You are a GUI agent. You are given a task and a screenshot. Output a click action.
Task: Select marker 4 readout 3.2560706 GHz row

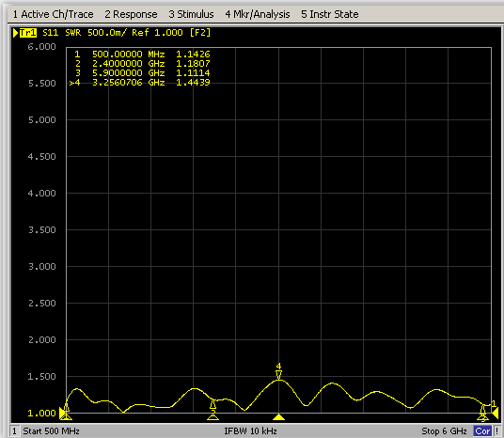click(x=139, y=83)
